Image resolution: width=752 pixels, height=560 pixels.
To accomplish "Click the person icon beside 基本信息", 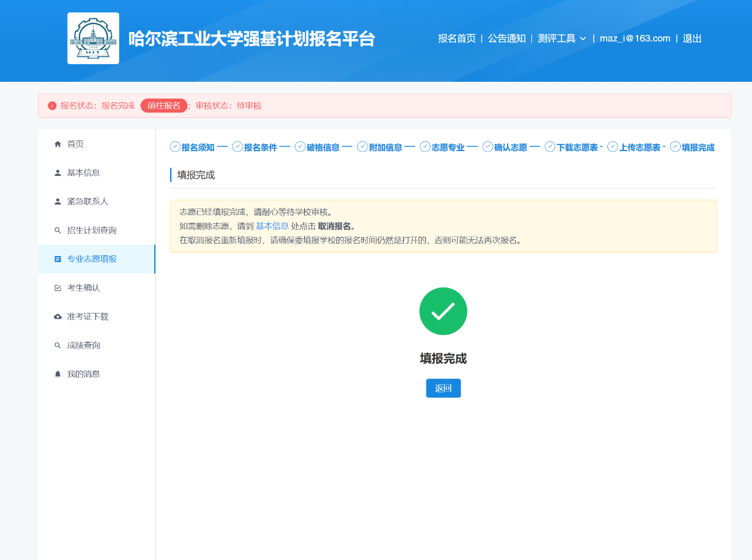I will point(58,173).
